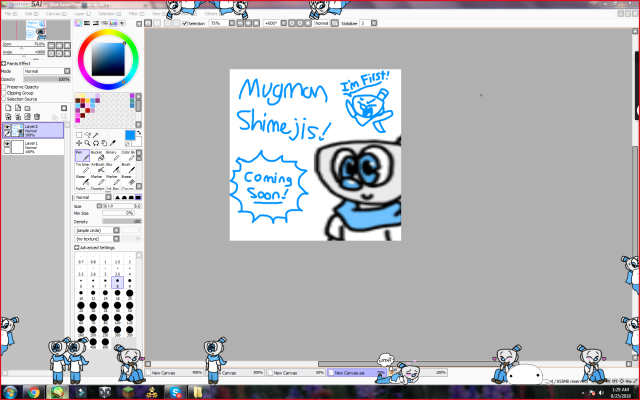Select the move layer tool
This screenshot has width=640, height=400.
pyautogui.click(x=79, y=143)
